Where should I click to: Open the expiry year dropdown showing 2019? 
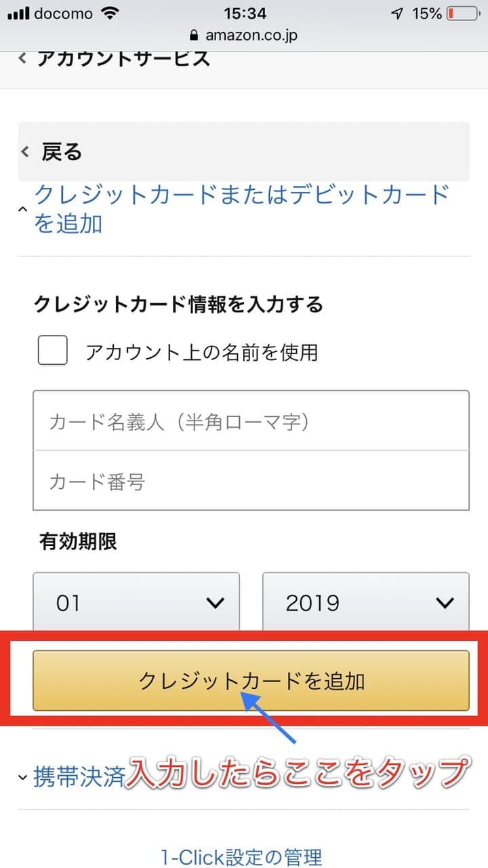point(366,602)
